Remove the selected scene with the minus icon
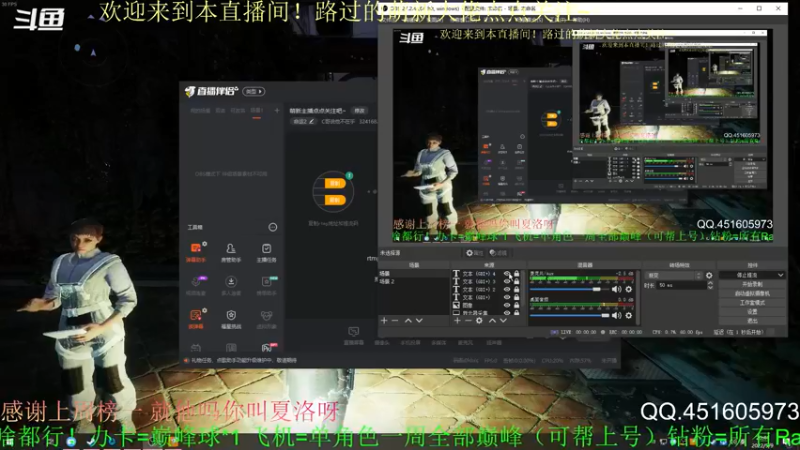This screenshot has width=800, height=450. tap(395, 321)
